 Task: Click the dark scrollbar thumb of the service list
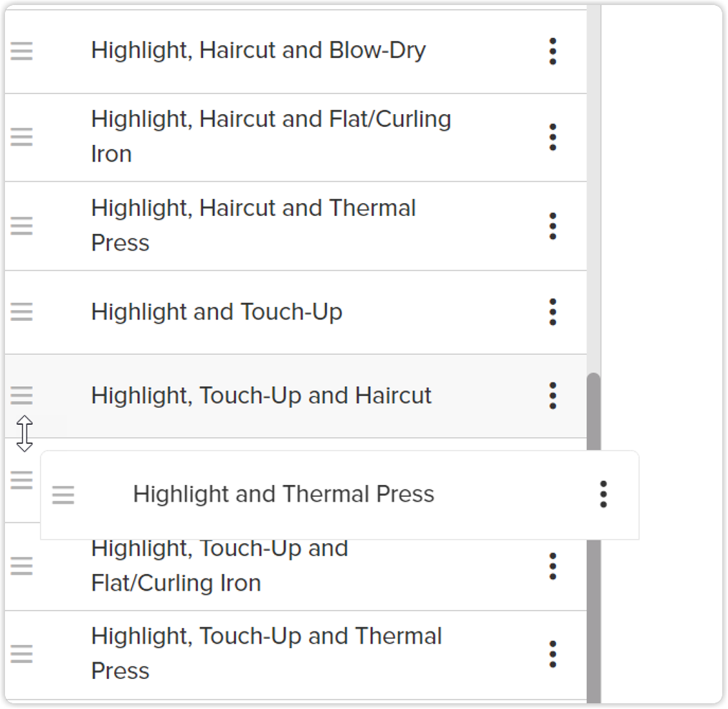pos(593,539)
